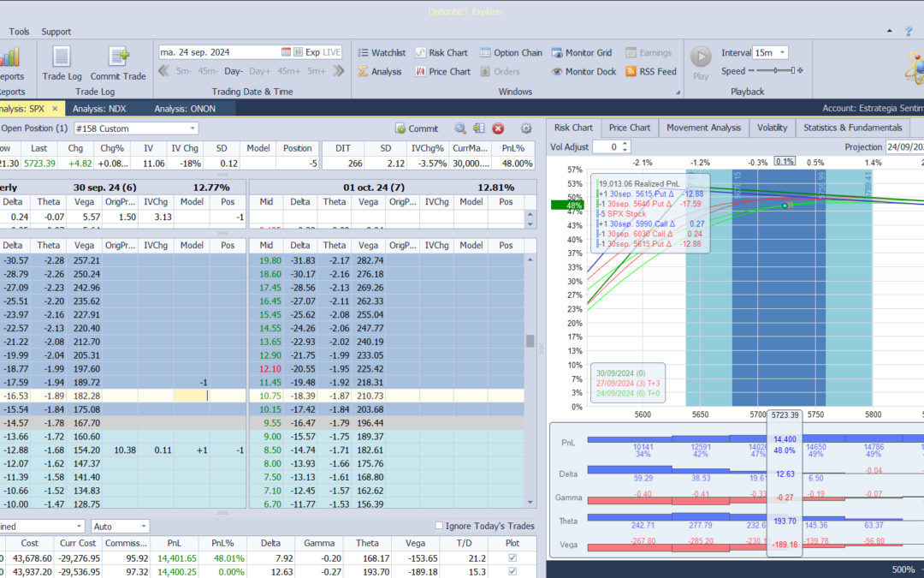924x578 pixels.
Task: Show the Monitor Dock
Action: pos(583,72)
